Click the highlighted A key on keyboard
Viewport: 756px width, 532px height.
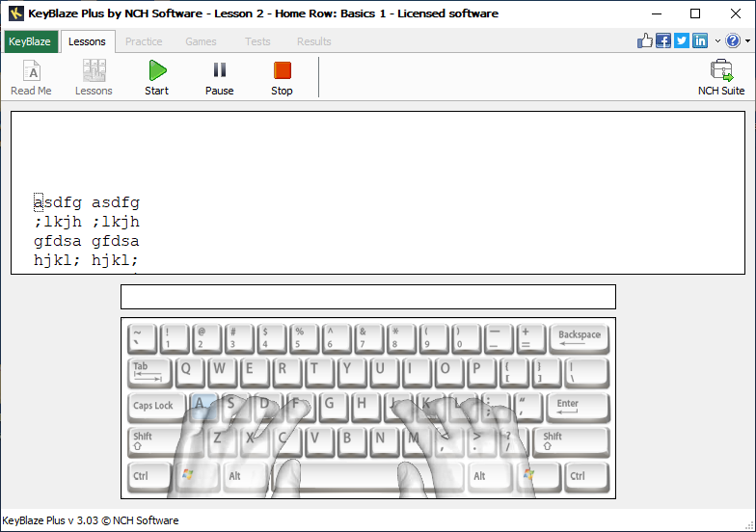click(x=202, y=406)
